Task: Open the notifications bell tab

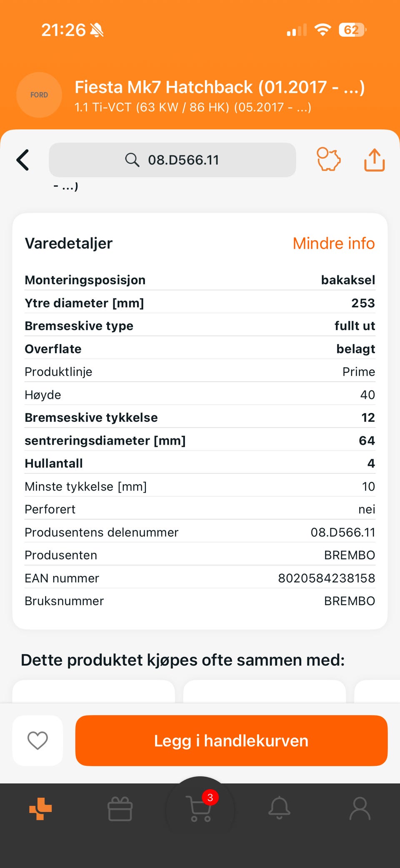Action: [x=279, y=808]
